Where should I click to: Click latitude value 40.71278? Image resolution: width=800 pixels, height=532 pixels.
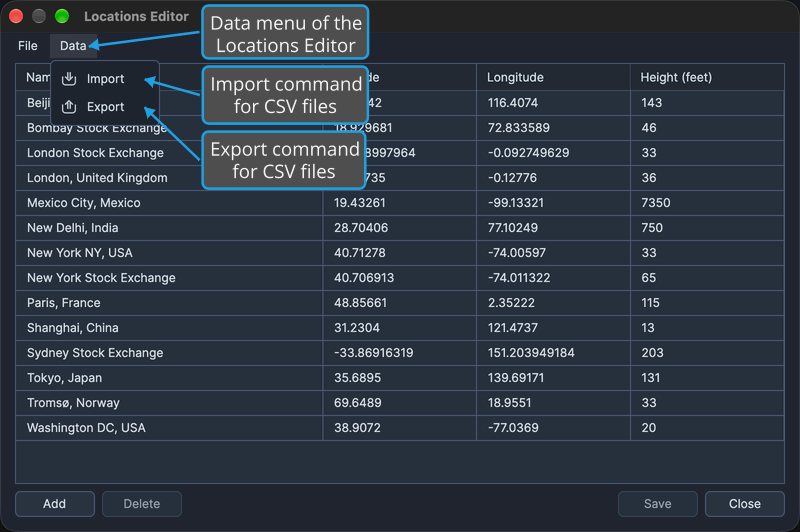coord(360,253)
